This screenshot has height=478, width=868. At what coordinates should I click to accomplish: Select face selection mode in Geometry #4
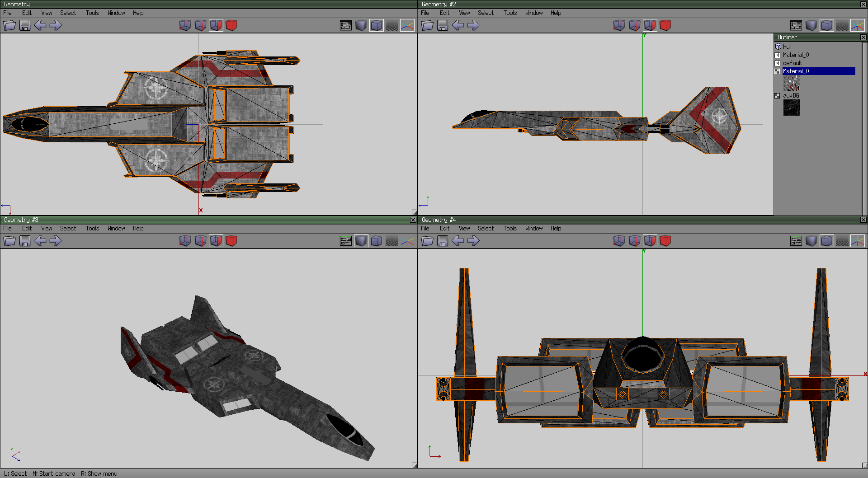pos(650,241)
